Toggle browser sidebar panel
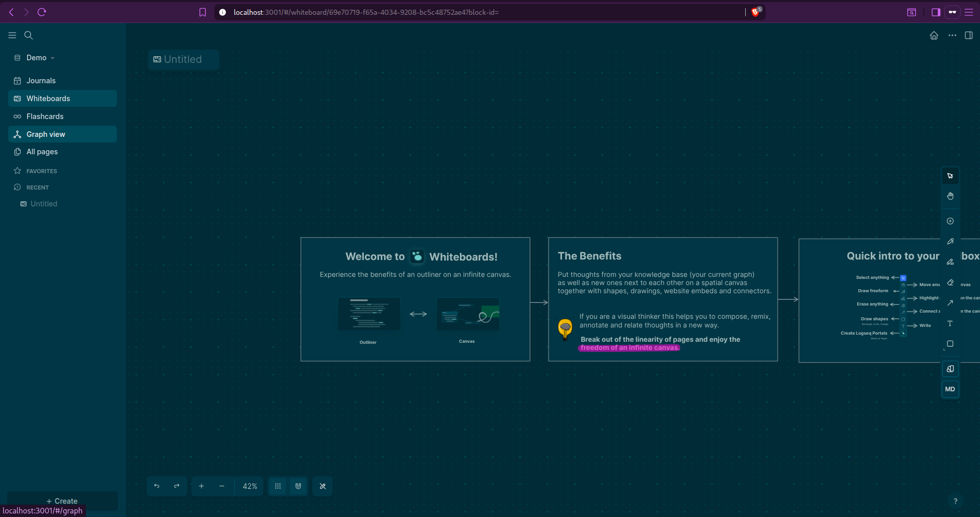The image size is (980, 517). tap(936, 12)
